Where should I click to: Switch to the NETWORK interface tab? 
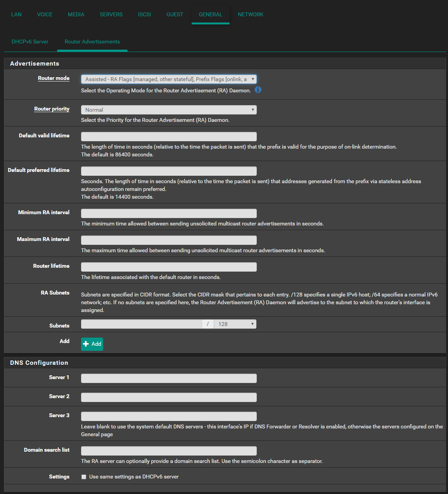click(251, 14)
